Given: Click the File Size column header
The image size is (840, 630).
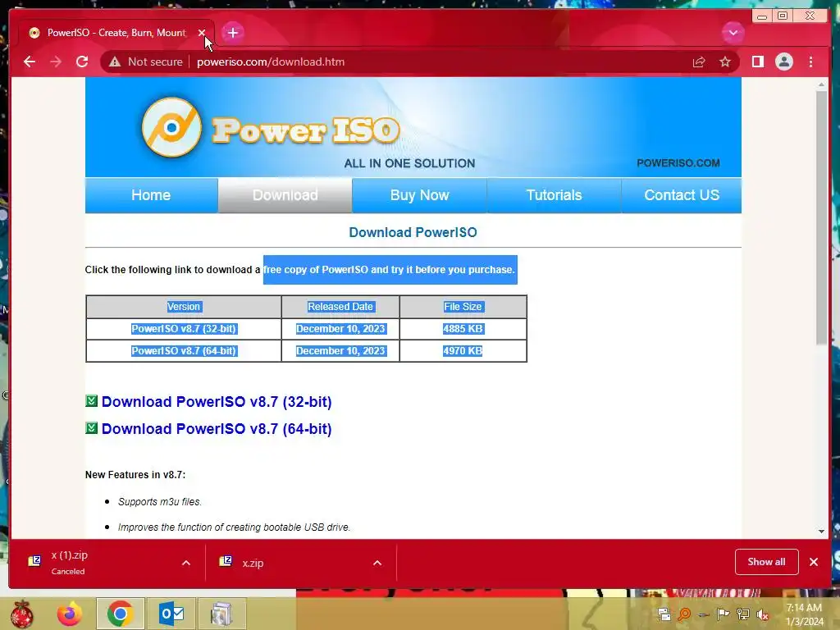Looking at the screenshot, I should coord(463,307).
